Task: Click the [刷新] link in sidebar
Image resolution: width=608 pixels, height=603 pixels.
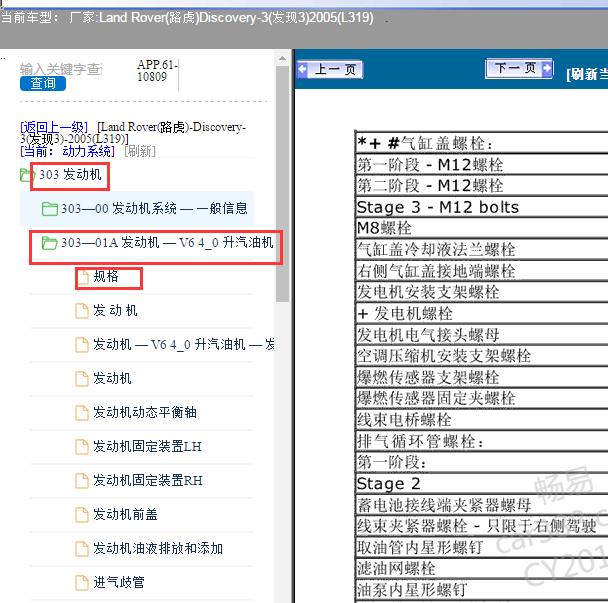Action: [140, 151]
